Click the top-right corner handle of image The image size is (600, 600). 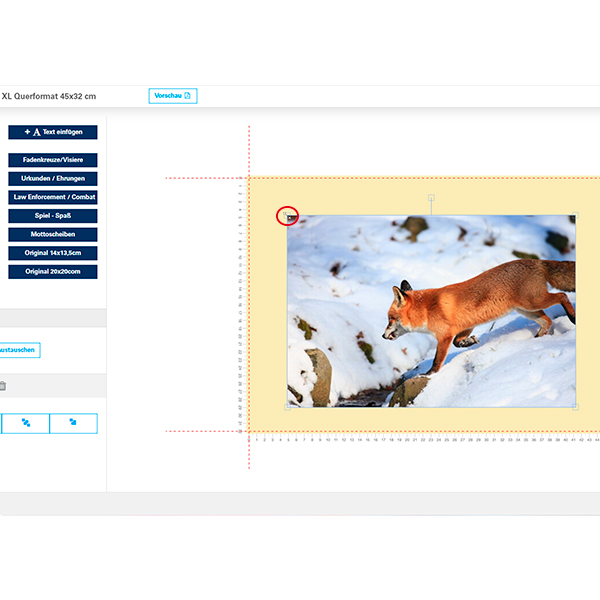[575, 215]
